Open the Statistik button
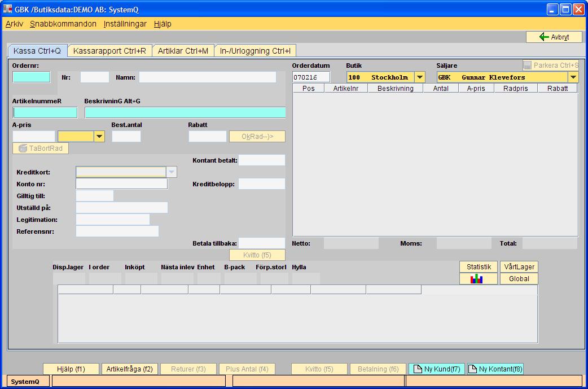This screenshot has height=389, width=588. [x=479, y=266]
